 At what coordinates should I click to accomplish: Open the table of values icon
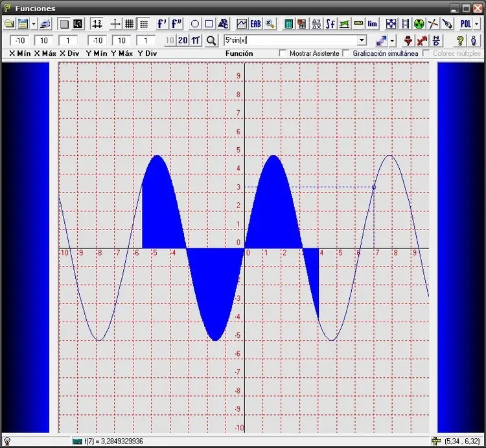[x=302, y=23]
